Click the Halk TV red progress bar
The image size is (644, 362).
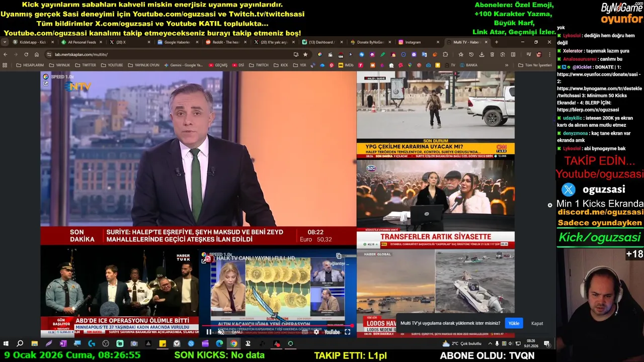point(278,326)
